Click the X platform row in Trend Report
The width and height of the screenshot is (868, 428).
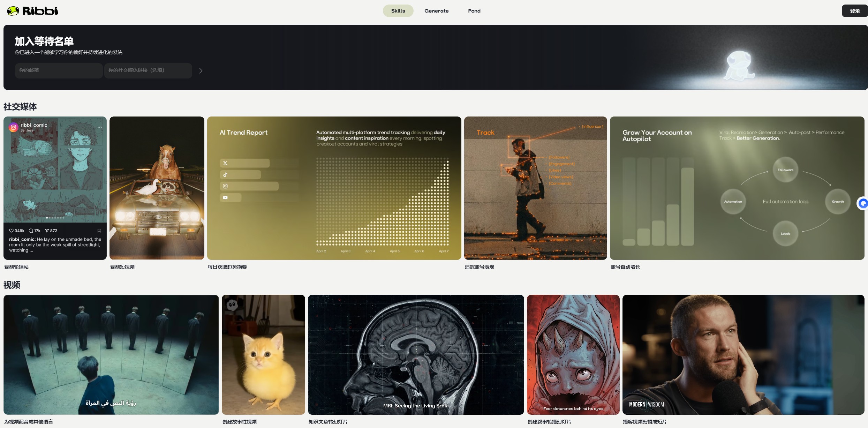(245, 163)
